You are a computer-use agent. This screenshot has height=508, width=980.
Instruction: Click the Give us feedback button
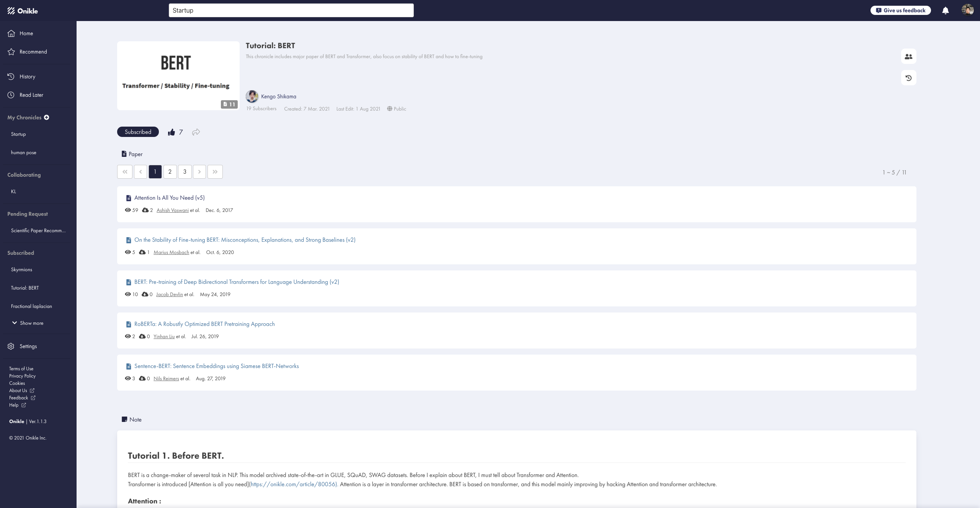pos(901,10)
